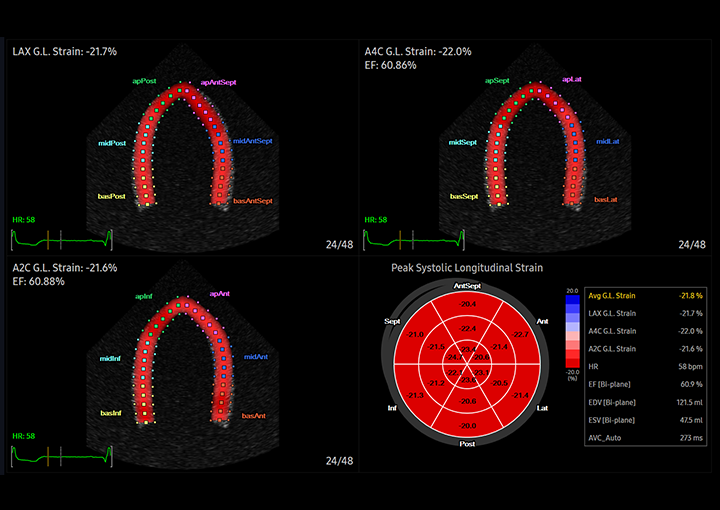Click the -22.4 mid-ring bull's-eye segment
The height and width of the screenshot is (510, 720).
(x=467, y=328)
